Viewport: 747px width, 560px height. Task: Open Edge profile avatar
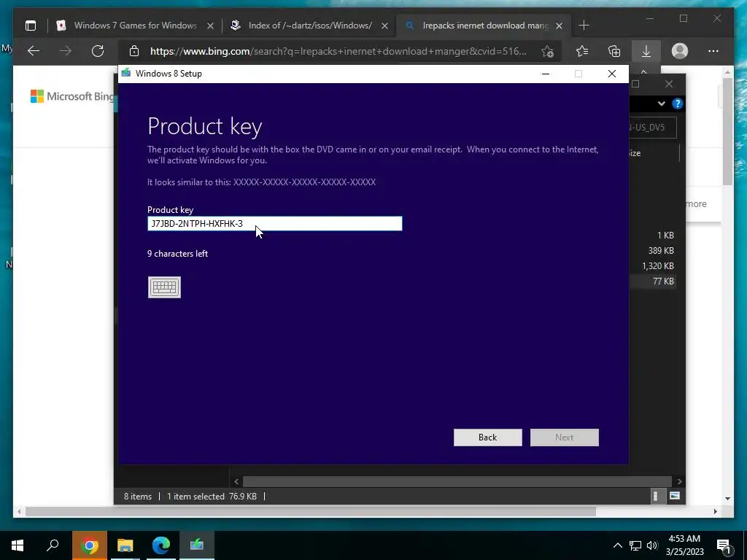[679, 51]
